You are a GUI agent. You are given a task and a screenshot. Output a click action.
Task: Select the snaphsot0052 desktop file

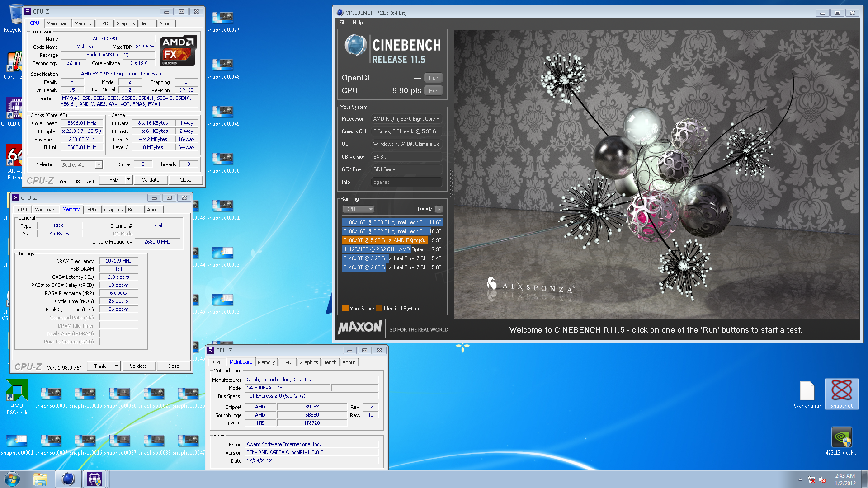(223, 257)
